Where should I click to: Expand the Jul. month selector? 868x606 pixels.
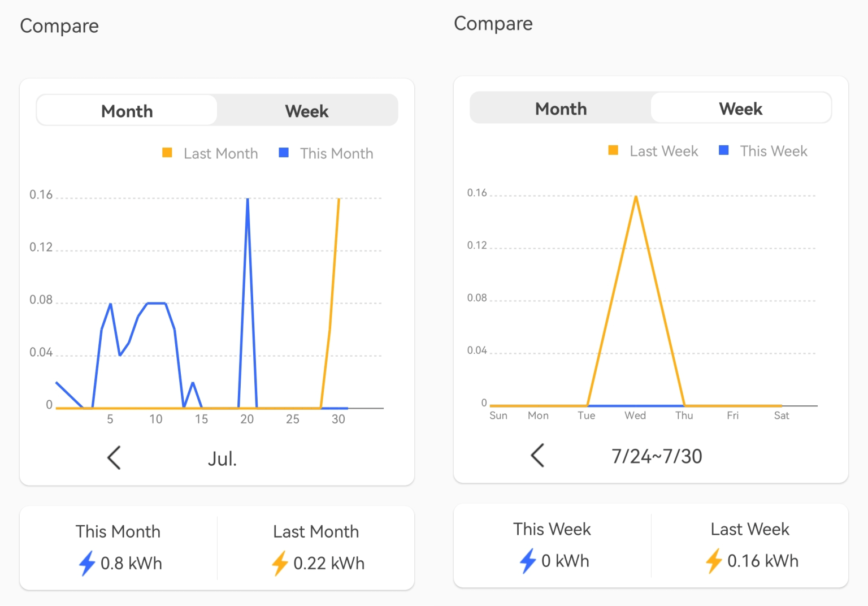click(222, 458)
